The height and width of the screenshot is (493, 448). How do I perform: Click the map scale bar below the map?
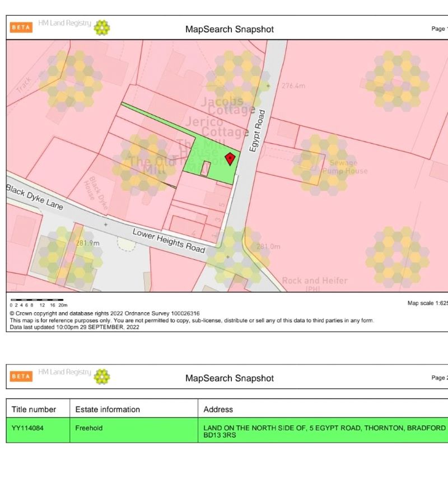(x=37, y=300)
